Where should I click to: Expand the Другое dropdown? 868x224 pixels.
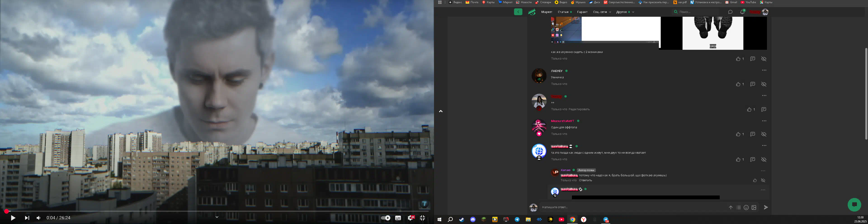point(625,12)
